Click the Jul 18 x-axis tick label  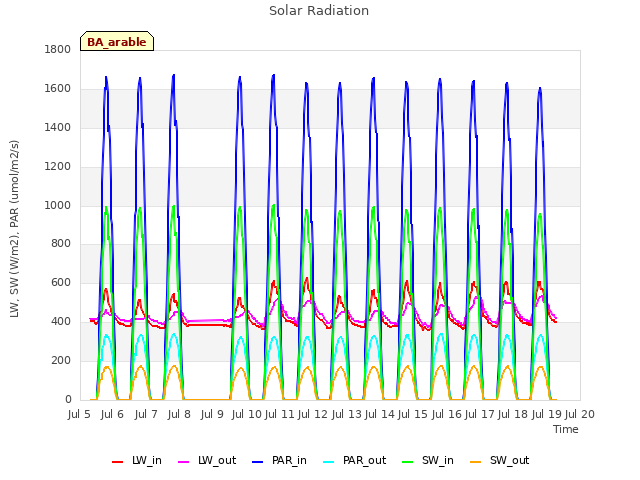coord(513,414)
